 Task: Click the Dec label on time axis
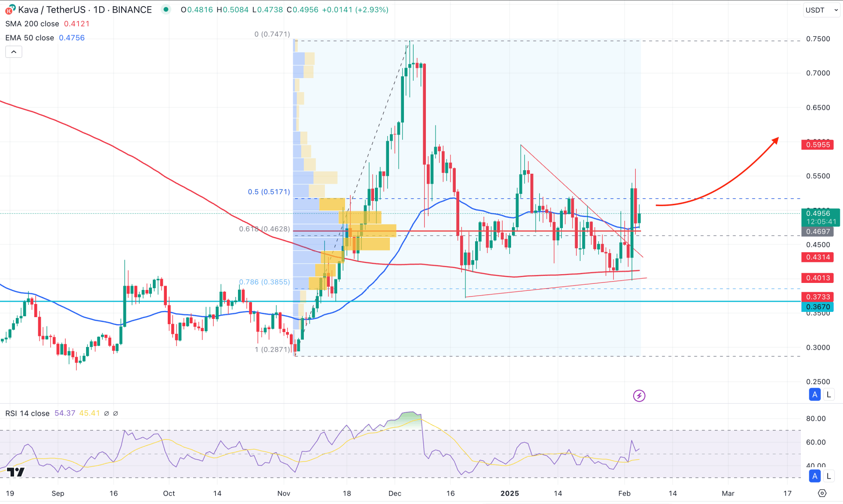395,493
